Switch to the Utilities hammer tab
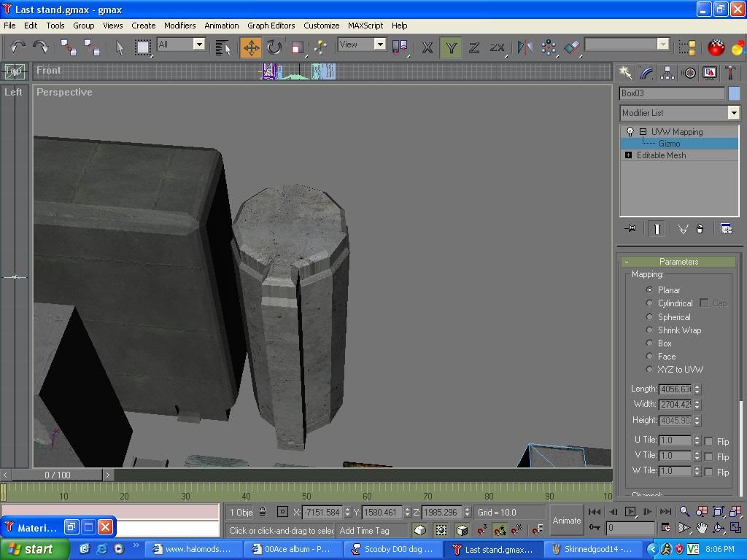Screen dimensions: 747x560 point(730,72)
